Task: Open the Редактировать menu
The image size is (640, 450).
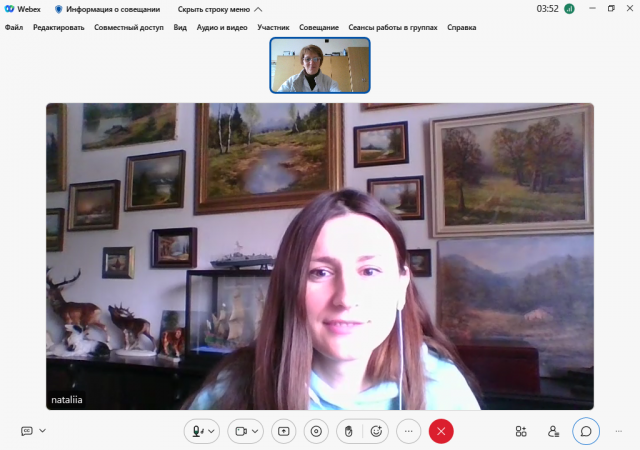Action: 59,27
